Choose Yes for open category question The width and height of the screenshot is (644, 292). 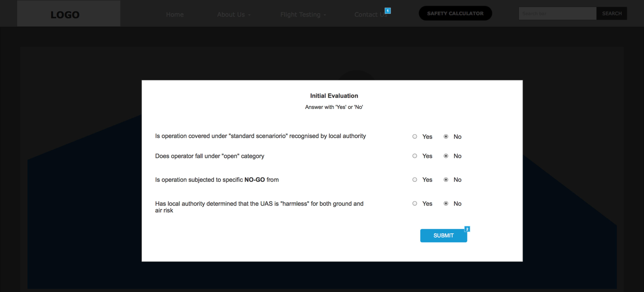414,156
